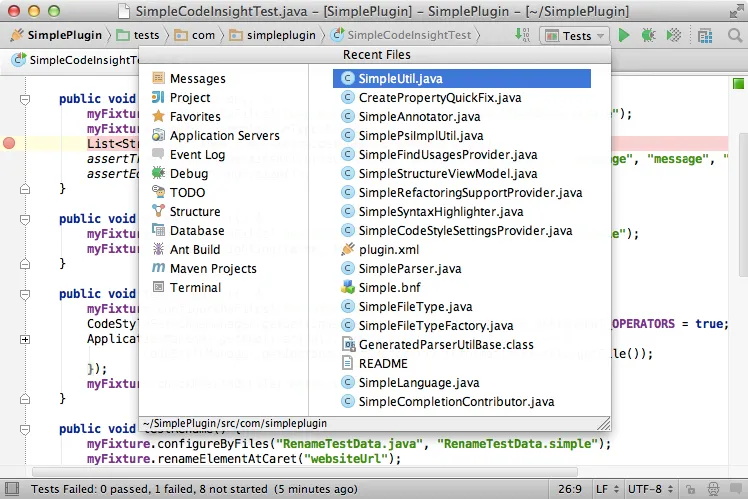Screen dimensions: 748x499
Task: Click SimplePlugin breadcrumb in navigation bar
Action: click(56, 35)
